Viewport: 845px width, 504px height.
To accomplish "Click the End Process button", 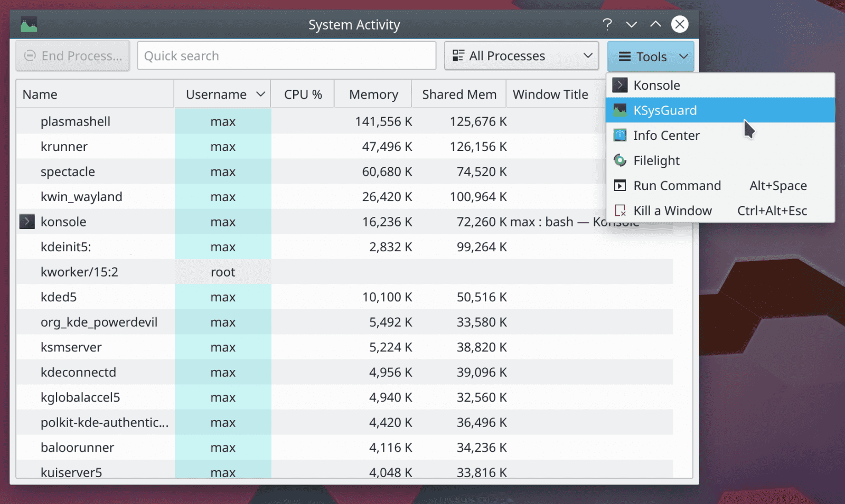I will (72, 55).
